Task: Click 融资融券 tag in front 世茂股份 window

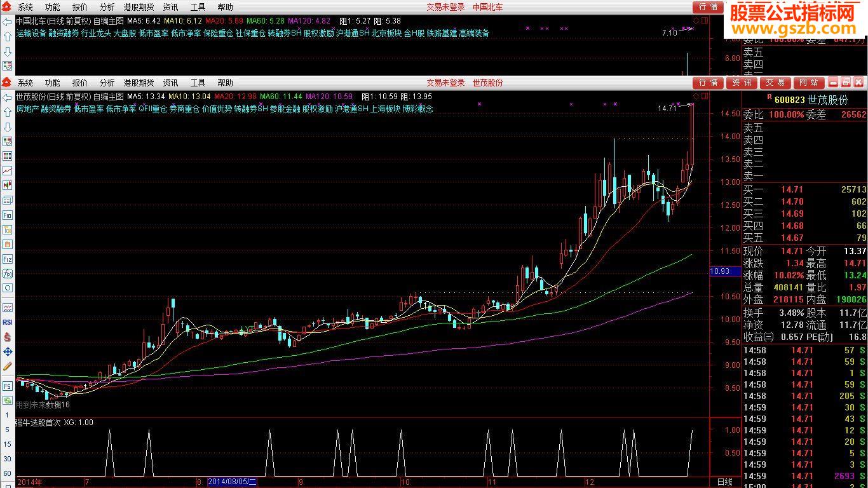Action: 57,109
